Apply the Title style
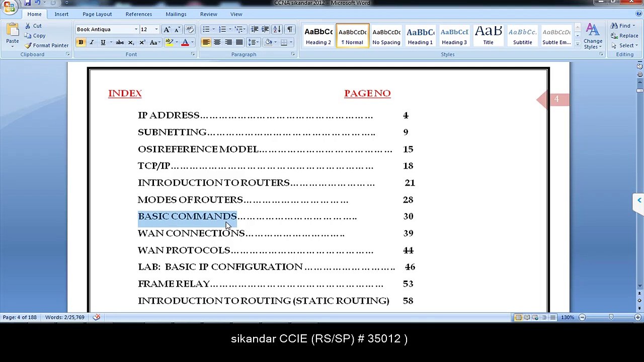Screen dimensions: 644x362 [x=488, y=36]
